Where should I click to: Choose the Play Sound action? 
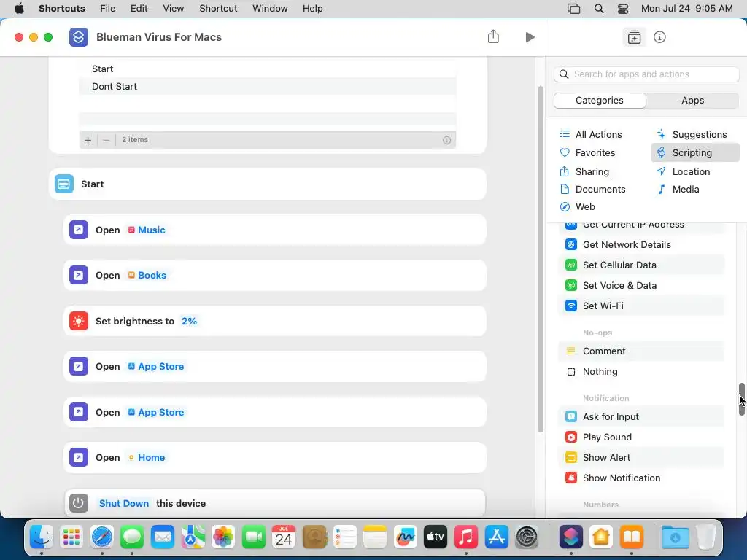pyautogui.click(x=640, y=437)
